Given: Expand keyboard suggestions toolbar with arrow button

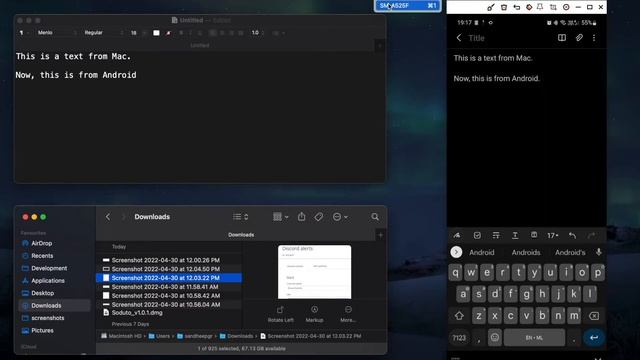Looking at the screenshot, I should (456, 252).
